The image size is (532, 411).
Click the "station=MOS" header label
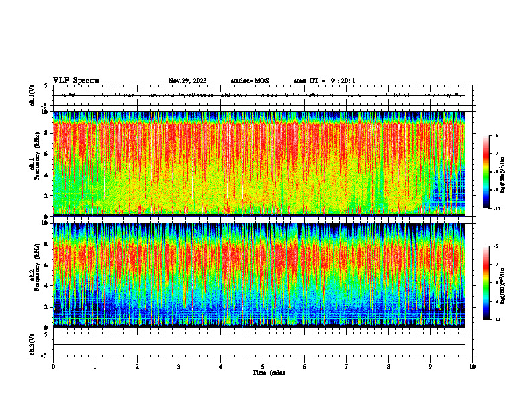[250, 81]
